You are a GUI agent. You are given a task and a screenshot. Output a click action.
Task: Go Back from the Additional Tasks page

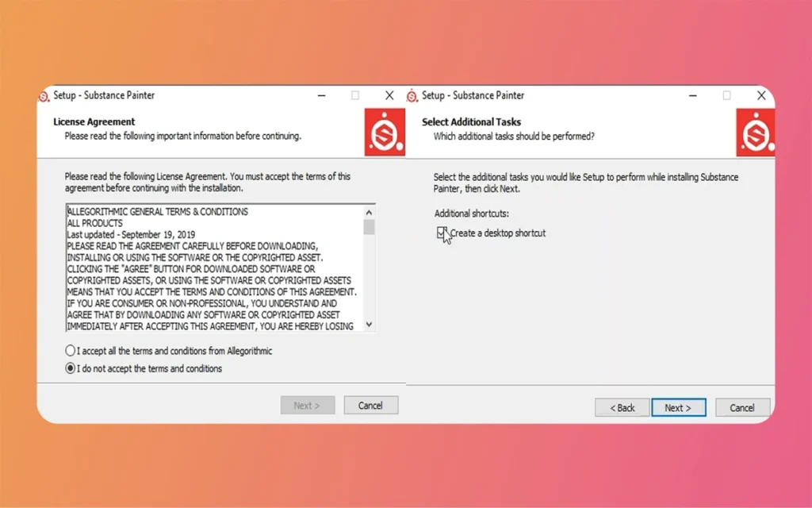(622, 408)
